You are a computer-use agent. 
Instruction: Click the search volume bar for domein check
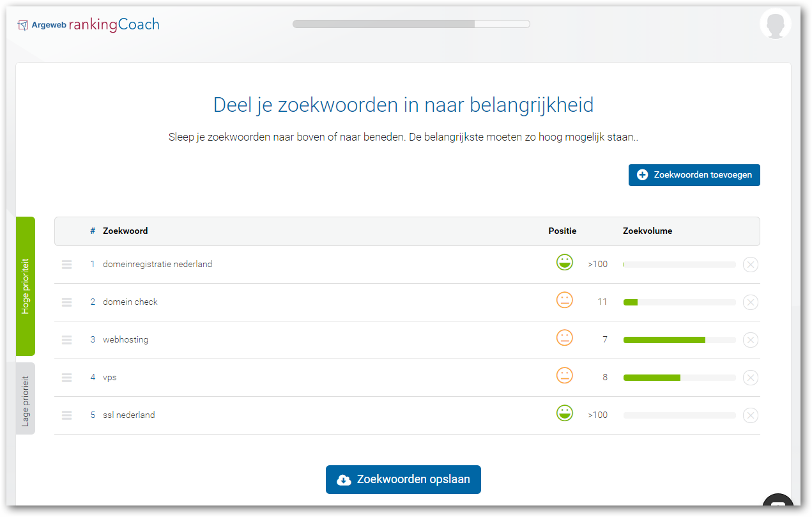pos(680,302)
